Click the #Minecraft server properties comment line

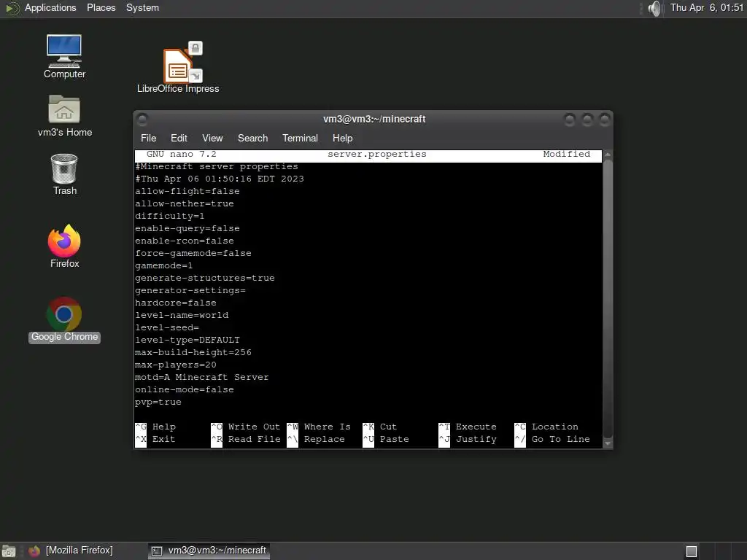216,166
